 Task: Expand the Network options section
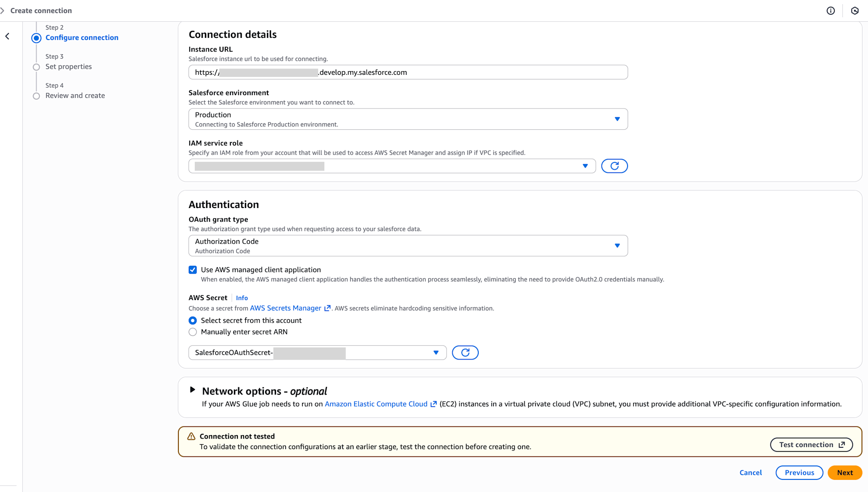point(192,390)
